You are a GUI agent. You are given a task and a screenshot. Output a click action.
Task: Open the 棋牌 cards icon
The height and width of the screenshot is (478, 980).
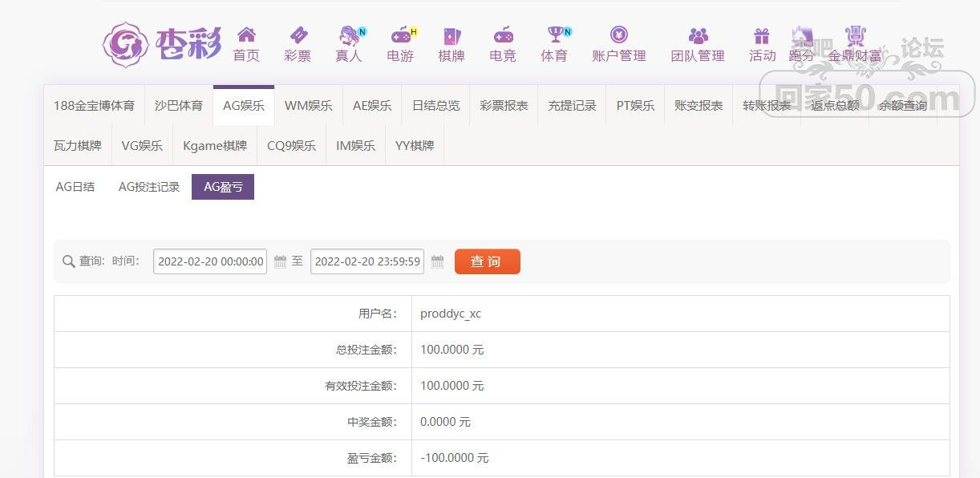[452, 35]
